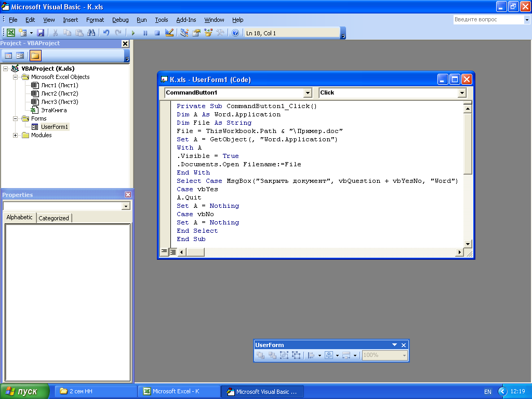Image resolution: width=532 pixels, height=399 pixels.
Task: Click the Break pause icon
Action: [x=145, y=33]
